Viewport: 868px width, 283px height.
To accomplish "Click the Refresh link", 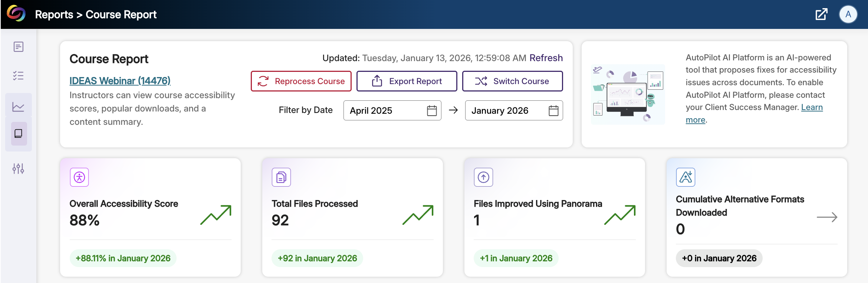I will point(546,58).
